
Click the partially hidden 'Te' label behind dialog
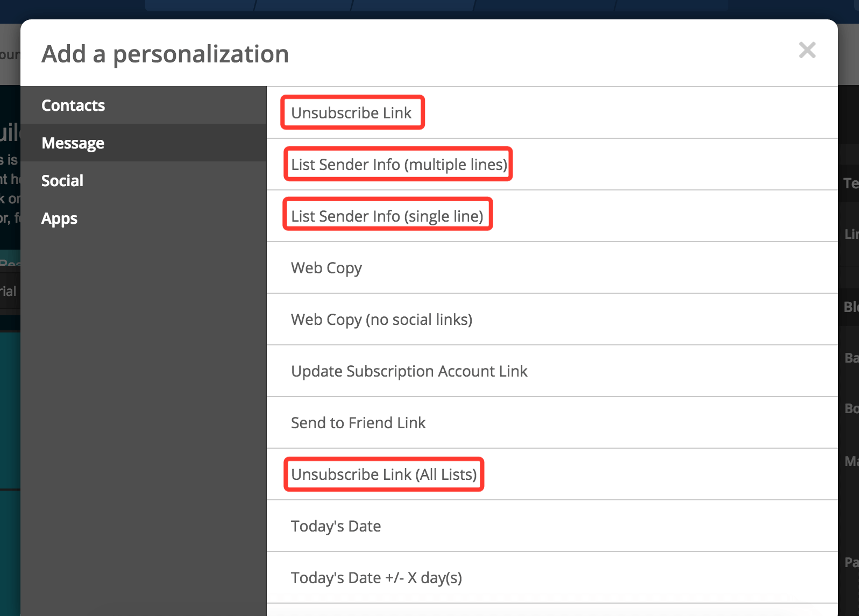point(851,183)
